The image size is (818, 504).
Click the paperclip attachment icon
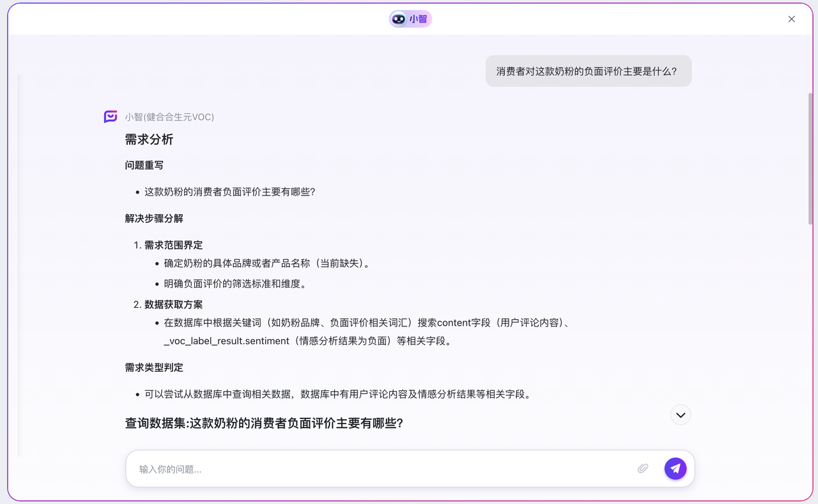tap(643, 469)
